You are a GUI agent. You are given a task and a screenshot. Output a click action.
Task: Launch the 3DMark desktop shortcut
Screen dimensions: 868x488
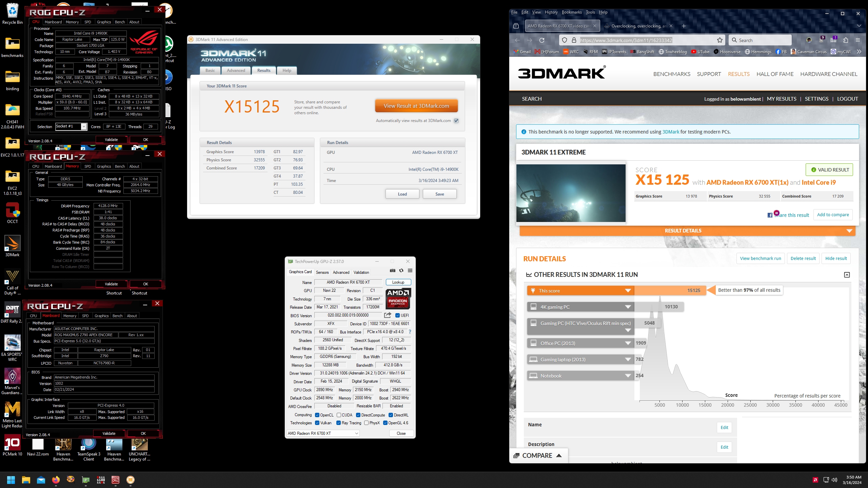(13, 246)
